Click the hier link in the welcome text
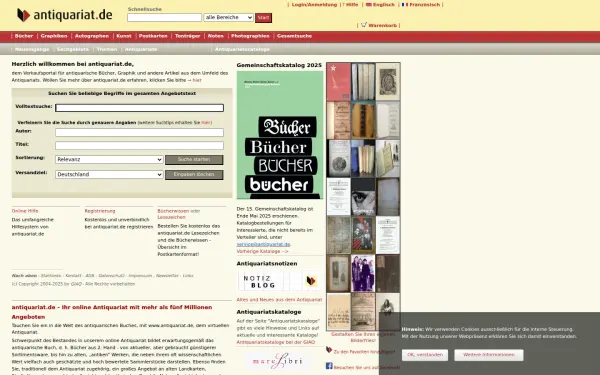Screen dimensions: 600x375 197,80
